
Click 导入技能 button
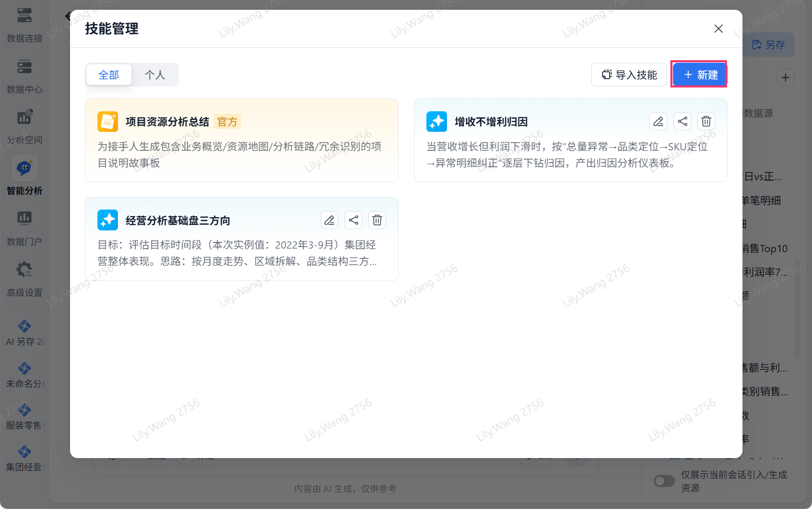click(629, 75)
